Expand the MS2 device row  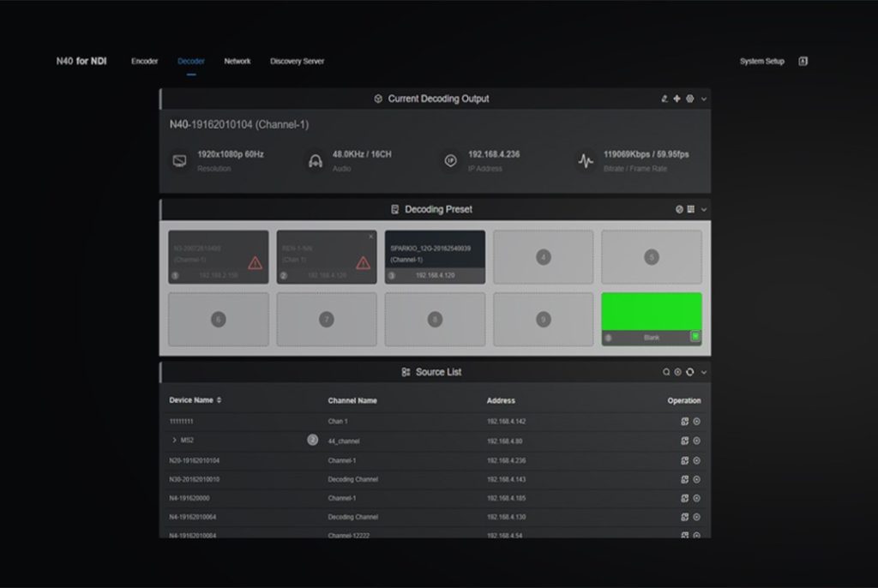[x=175, y=441]
